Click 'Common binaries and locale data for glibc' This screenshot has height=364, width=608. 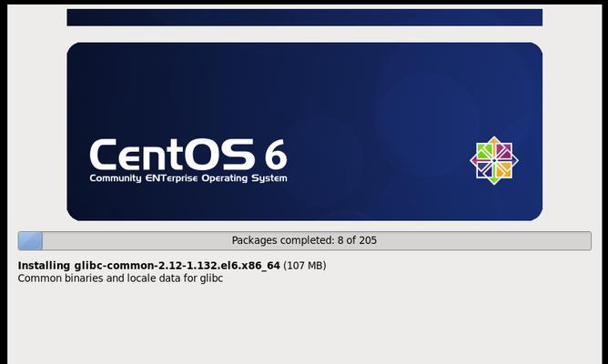pos(120,278)
